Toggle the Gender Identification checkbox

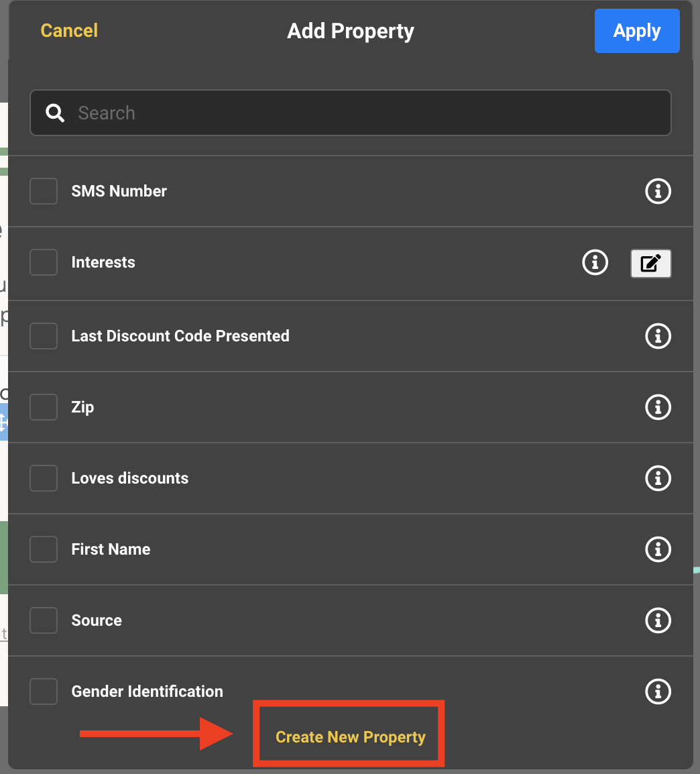(x=44, y=691)
